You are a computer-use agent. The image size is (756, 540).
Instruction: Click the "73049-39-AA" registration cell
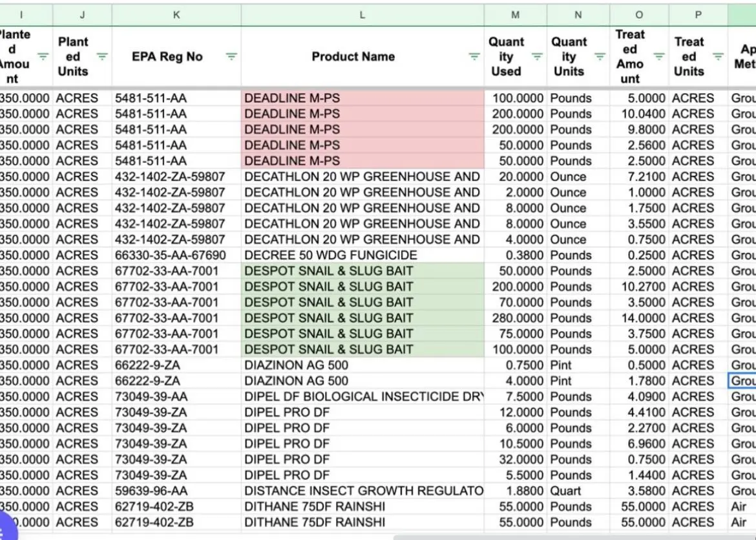point(176,396)
